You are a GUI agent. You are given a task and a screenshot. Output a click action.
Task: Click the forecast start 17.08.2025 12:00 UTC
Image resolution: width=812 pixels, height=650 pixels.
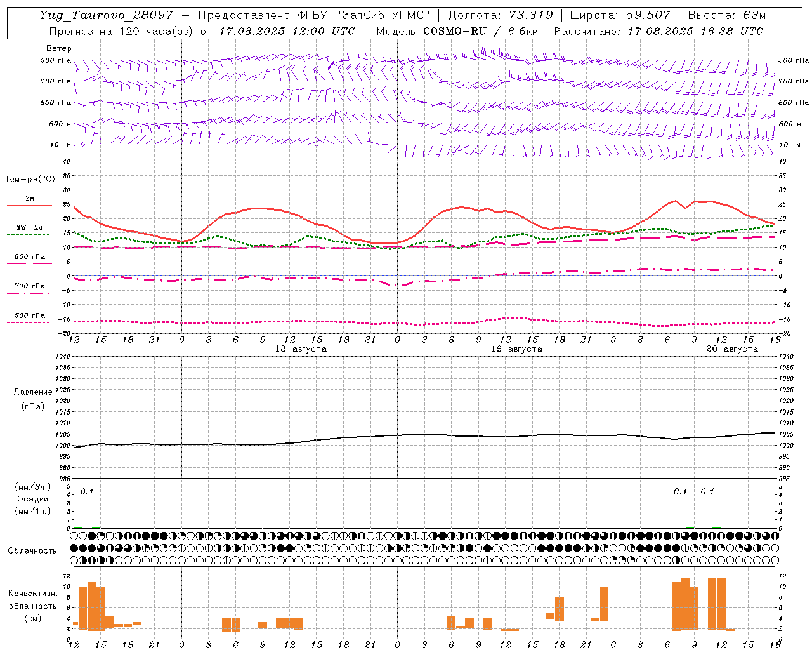pos(287,31)
